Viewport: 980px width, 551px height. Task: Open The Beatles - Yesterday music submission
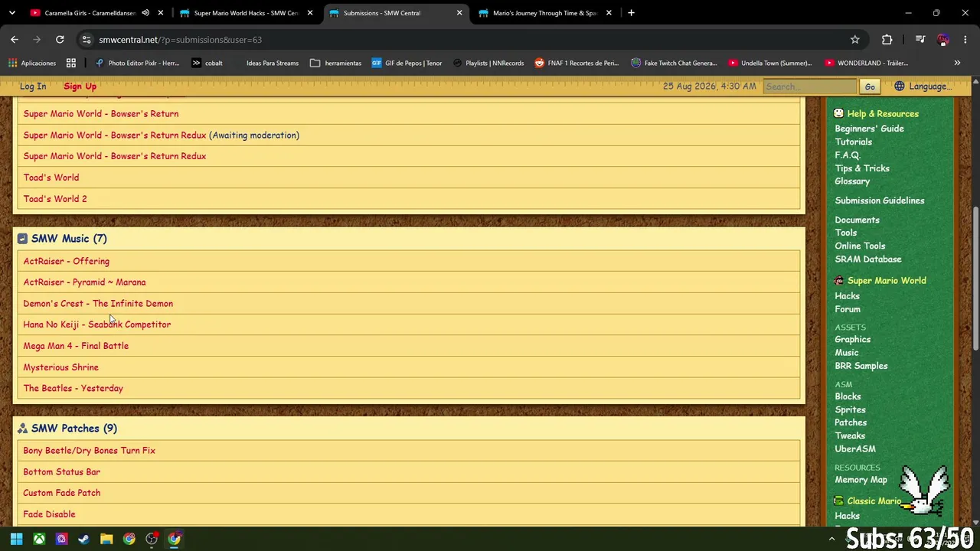pyautogui.click(x=73, y=388)
